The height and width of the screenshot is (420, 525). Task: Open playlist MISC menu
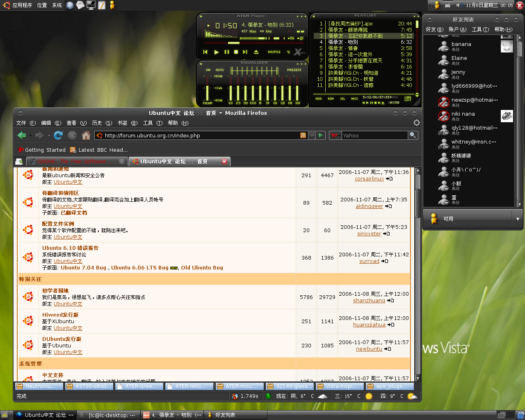tap(354, 99)
